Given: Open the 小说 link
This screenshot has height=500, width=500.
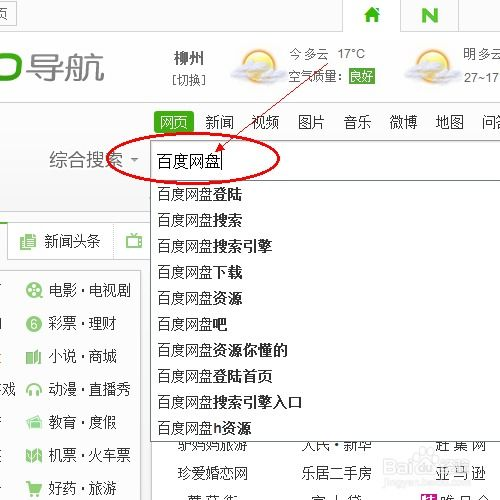Looking at the screenshot, I should point(63,357).
